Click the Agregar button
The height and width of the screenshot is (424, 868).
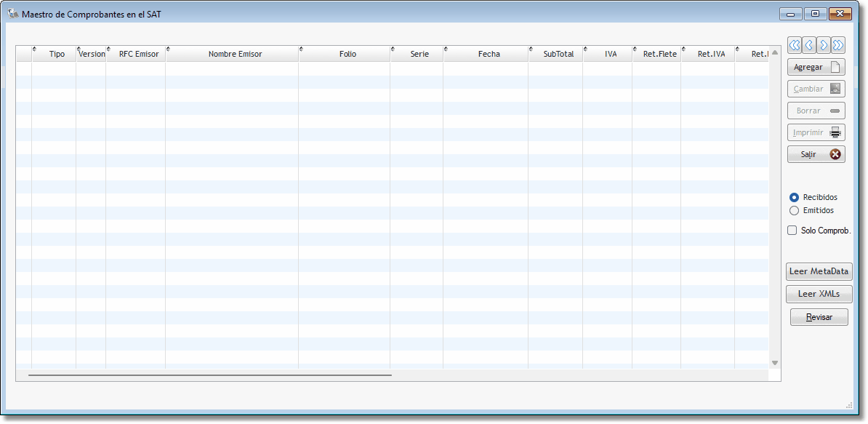point(816,67)
